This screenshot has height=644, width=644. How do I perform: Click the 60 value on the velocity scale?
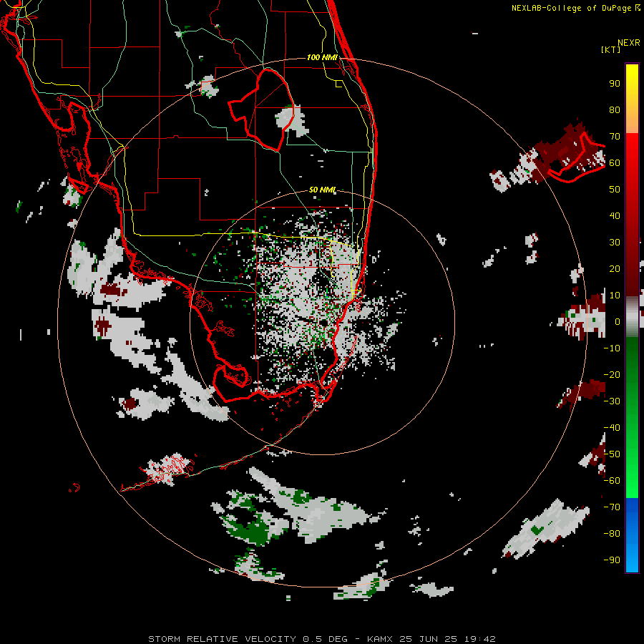(x=615, y=162)
